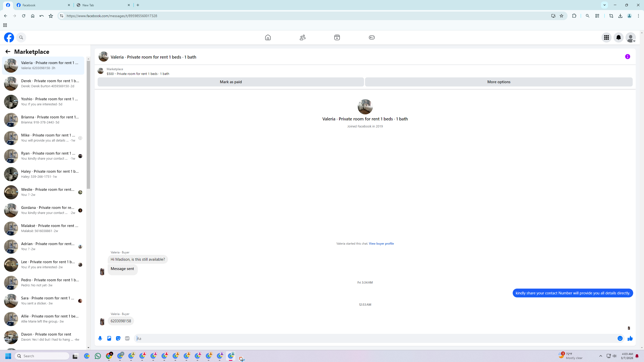Click the chat list scrollbar down arrow
Screen dimensions: 644x362
tap(88, 347)
